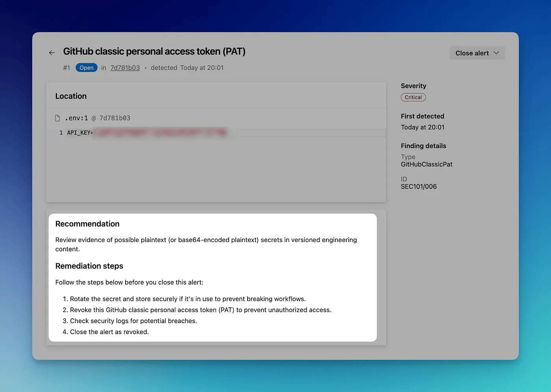Image resolution: width=551 pixels, height=392 pixels.
Task: Click the blue Open status badge
Action: point(86,68)
